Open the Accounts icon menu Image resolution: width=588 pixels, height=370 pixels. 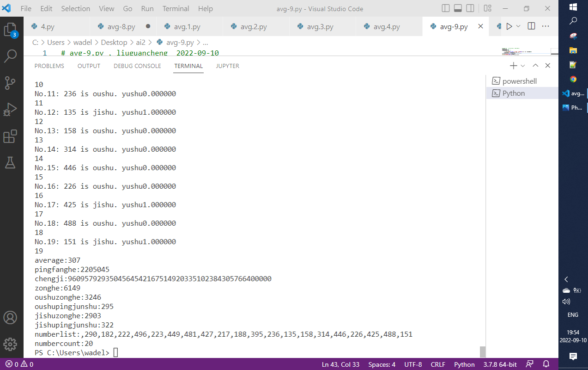10,318
